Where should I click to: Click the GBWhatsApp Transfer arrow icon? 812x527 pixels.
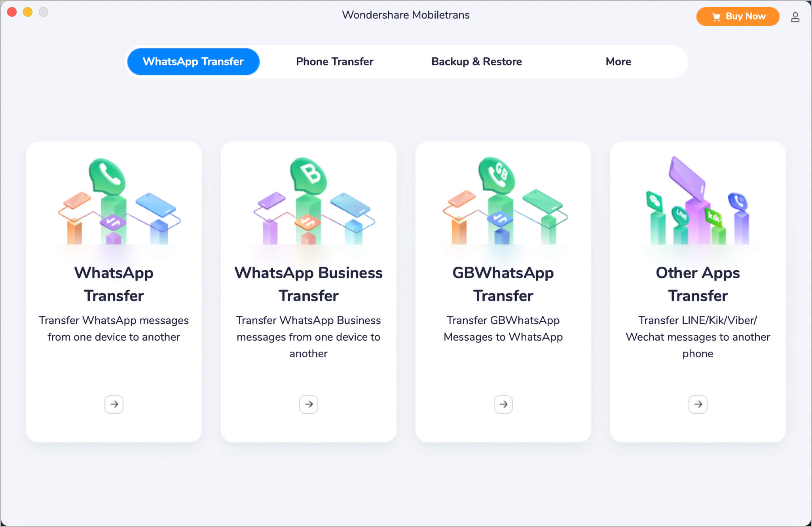(503, 404)
